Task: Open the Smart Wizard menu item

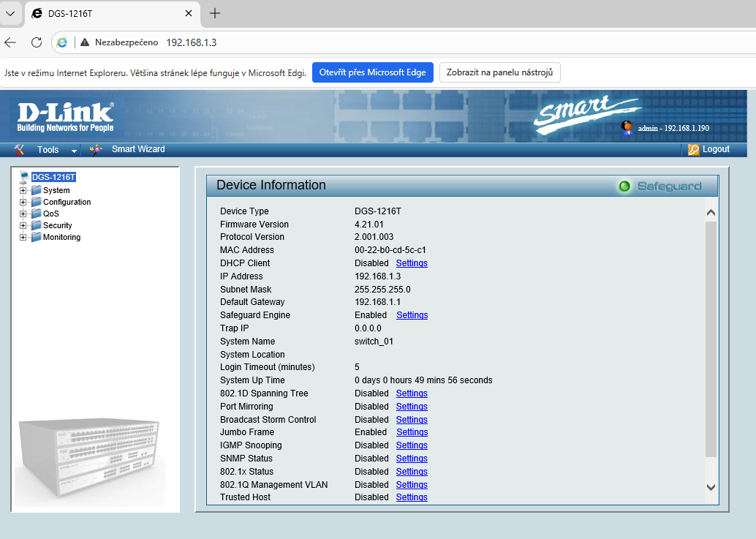Action: pos(138,149)
